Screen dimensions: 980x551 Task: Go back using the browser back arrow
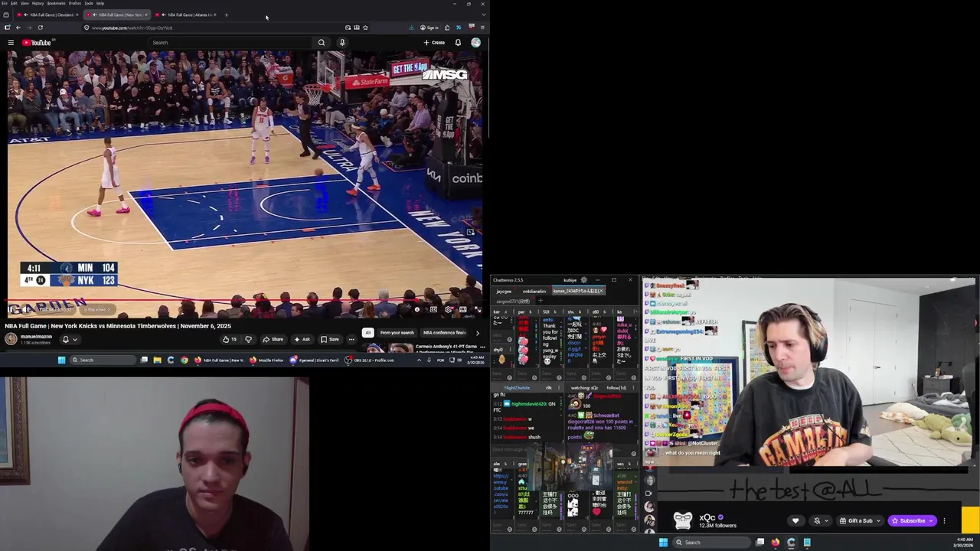18,28
